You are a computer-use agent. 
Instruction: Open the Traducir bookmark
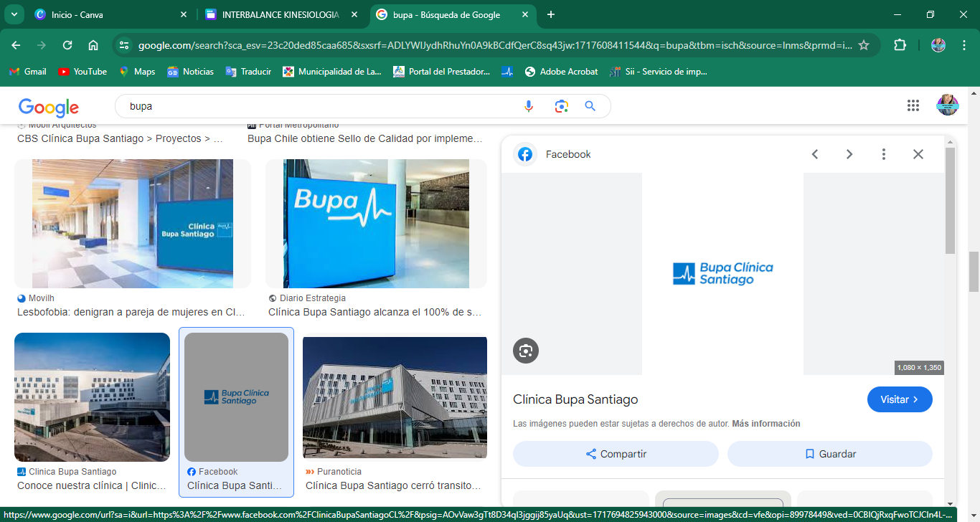(248, 72)
